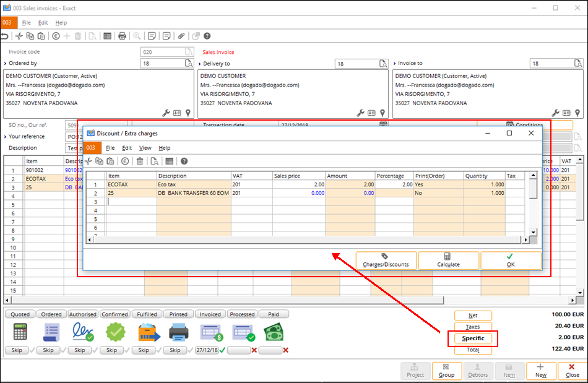Screen dimensions: 588x383
Task: Click the wrench icon in Ordered by address box
Action: coord(166,113)
